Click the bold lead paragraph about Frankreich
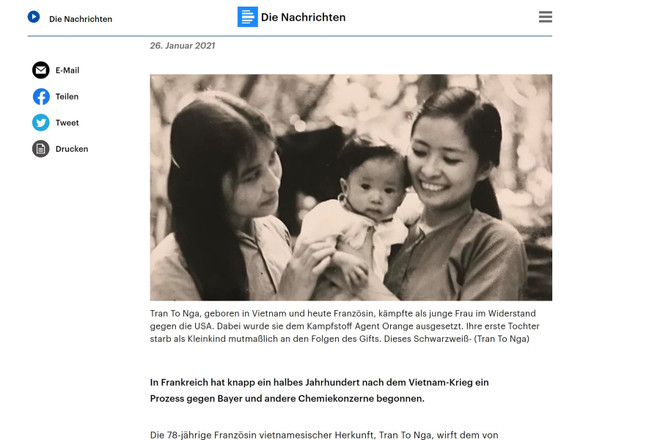Image resolution: width=660 pixels, height=440 pixels. point(319,390)
